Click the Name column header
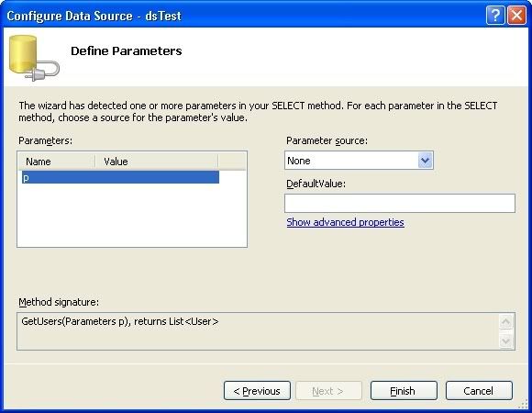 tap(57, 162)
